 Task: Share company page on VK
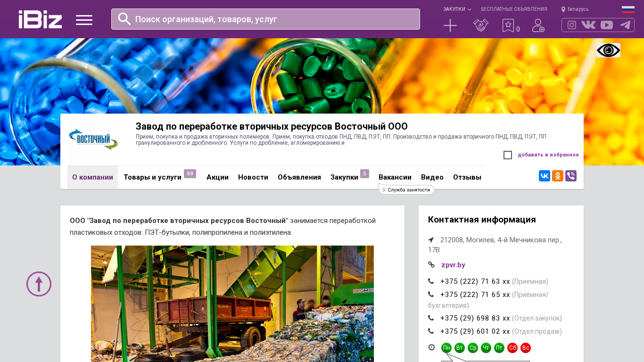point(545,176)
